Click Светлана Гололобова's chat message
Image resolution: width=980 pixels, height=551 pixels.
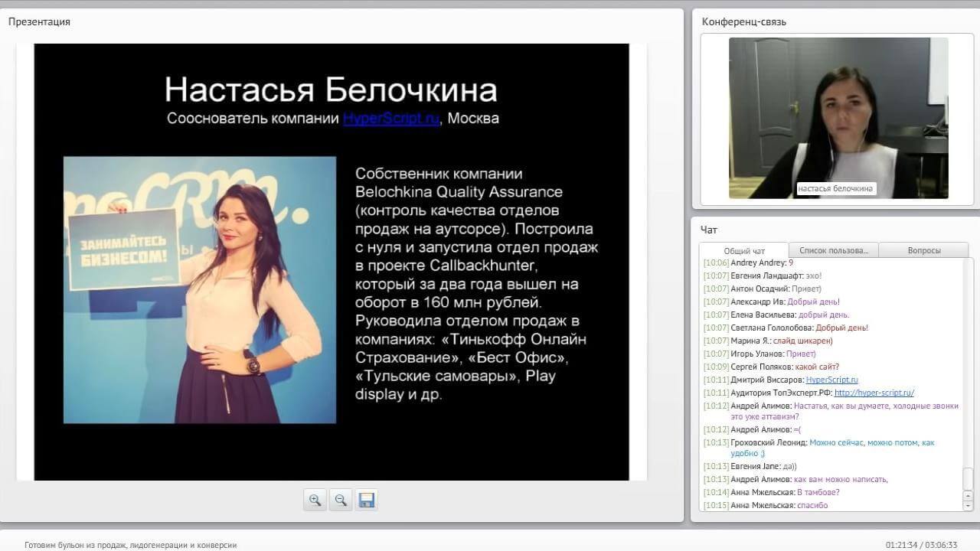(x=786, y=328)
